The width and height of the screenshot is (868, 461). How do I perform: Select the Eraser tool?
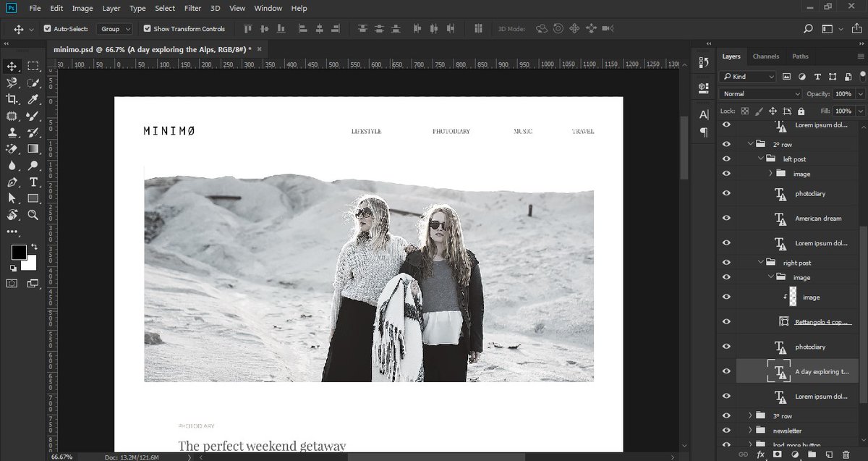click(x=12, y=149)
